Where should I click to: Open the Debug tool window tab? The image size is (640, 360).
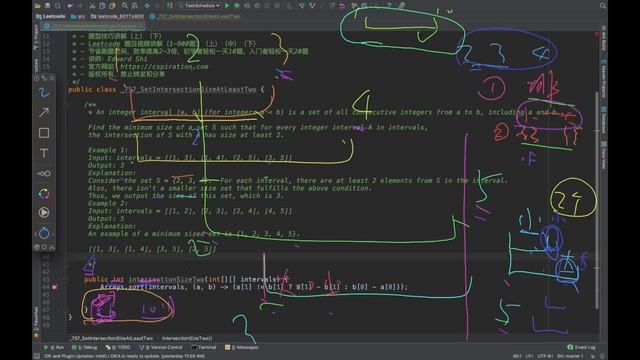click(x=84, y=347)
